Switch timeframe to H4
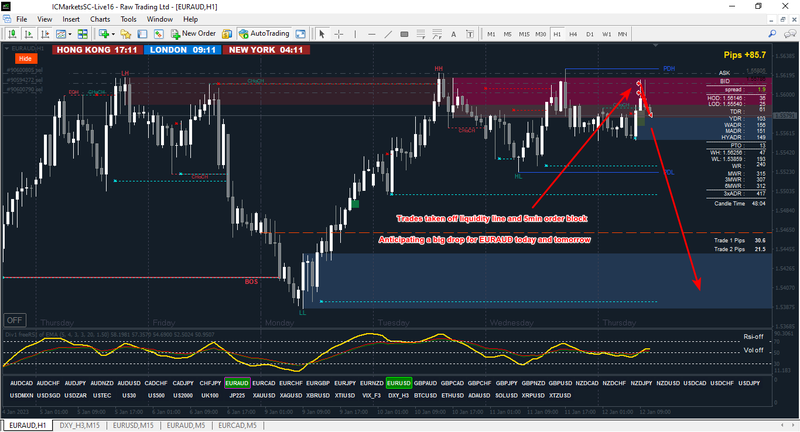800x432 pixels. coord(573,34)
